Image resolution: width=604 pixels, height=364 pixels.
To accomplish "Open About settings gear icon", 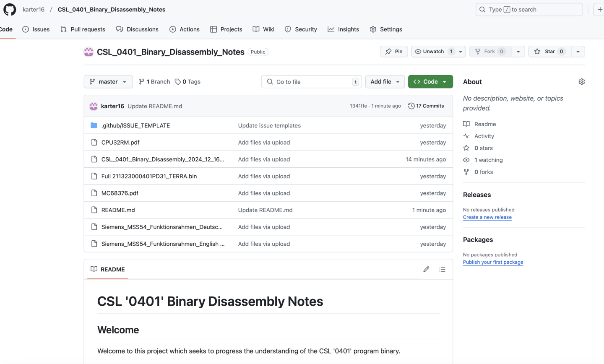I will coord(581,82).
